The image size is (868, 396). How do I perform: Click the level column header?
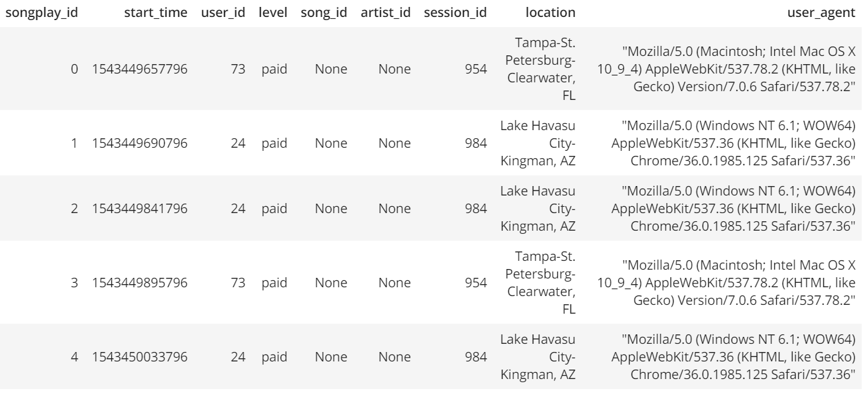pyautogui.click(x=274, y=12)
